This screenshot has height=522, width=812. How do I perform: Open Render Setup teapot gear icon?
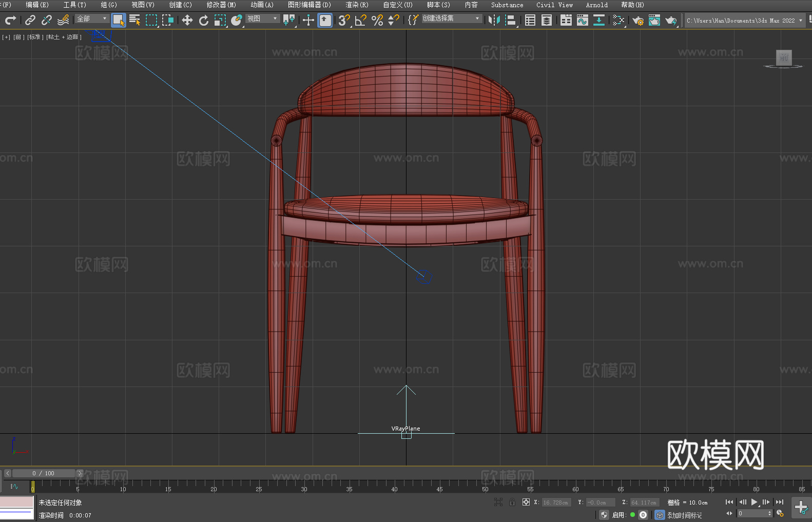638,20
